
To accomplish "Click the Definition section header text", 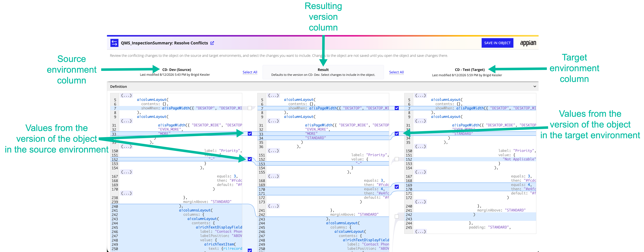I will (x=119, y=86).
